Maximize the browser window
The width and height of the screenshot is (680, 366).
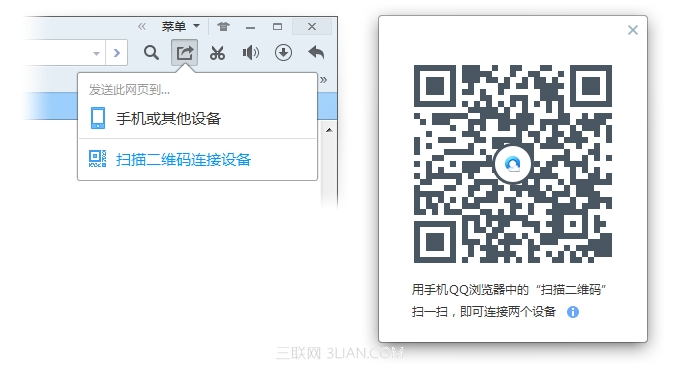[x=278, y=27]
